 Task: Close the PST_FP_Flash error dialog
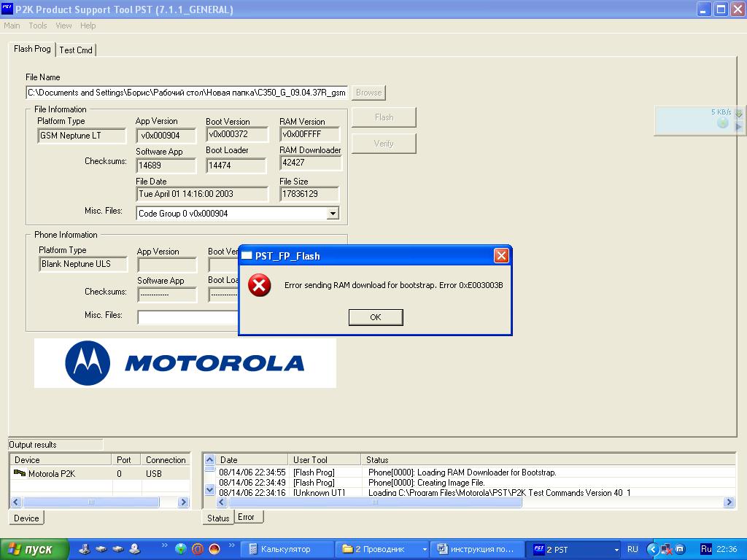(x=501, y=256)
